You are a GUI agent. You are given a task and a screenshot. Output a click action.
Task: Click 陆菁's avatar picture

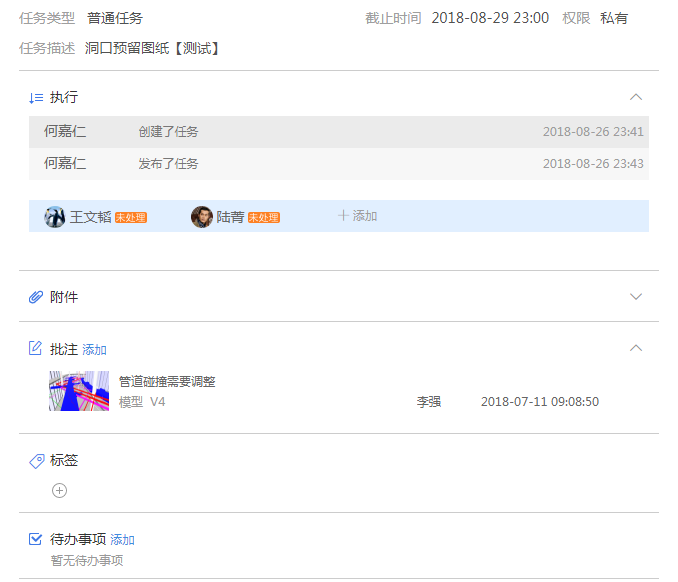pyautogui.click(x=202, y=217)
